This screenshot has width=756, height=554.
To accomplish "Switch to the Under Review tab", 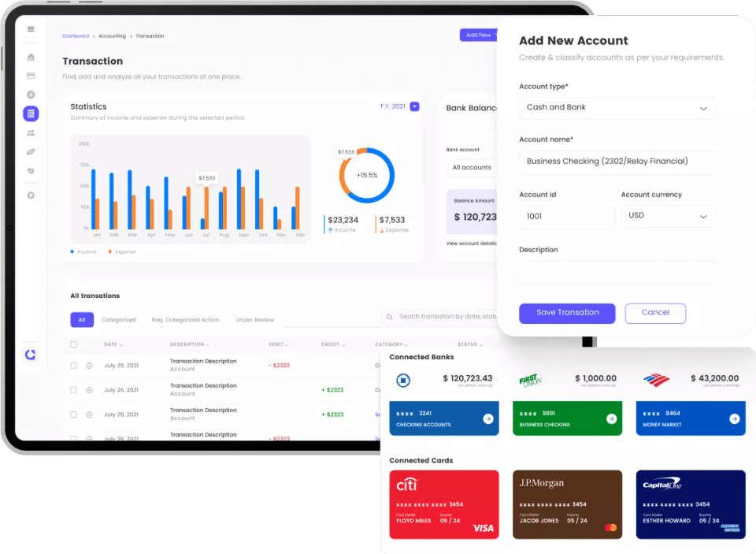I will [x=254, y=320].
